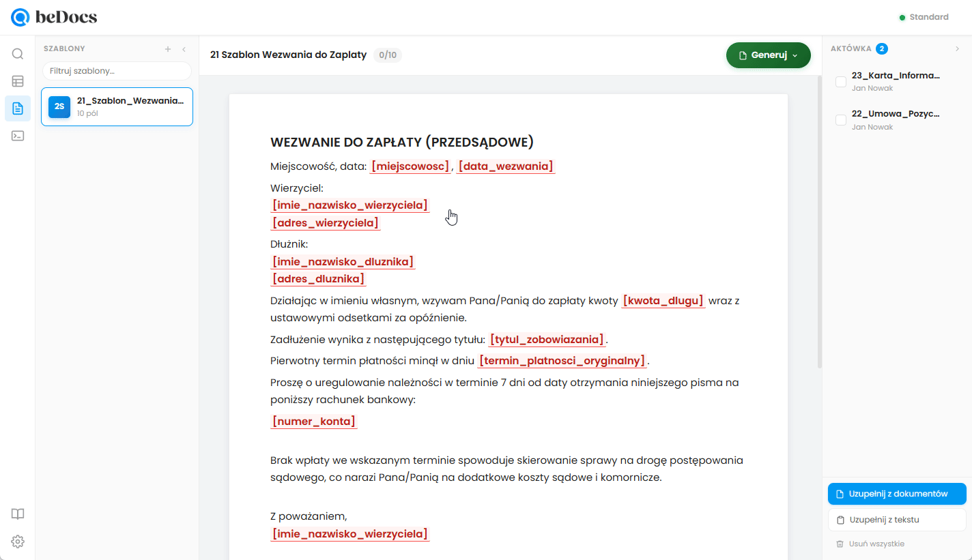The height and width of the screenshot is (560, 972).
Task: Click the beDocs logo
Action: tap(55, 17)
